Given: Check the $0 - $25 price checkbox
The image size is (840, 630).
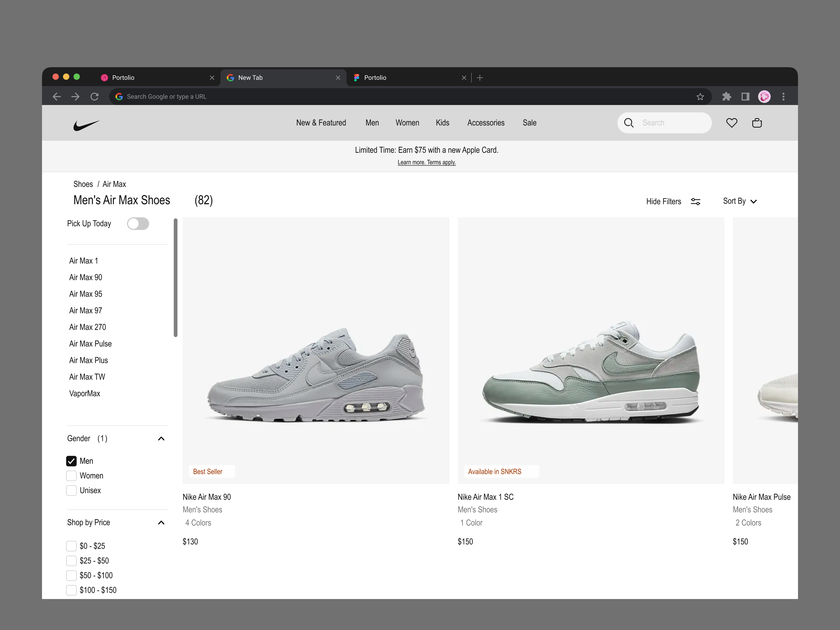Looking at the screenshot, I should click(71, 546).
